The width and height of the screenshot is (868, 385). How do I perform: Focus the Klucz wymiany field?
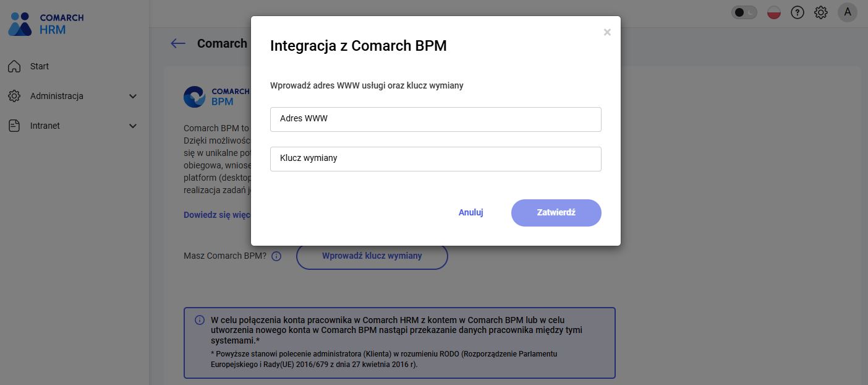click(436, 159)
